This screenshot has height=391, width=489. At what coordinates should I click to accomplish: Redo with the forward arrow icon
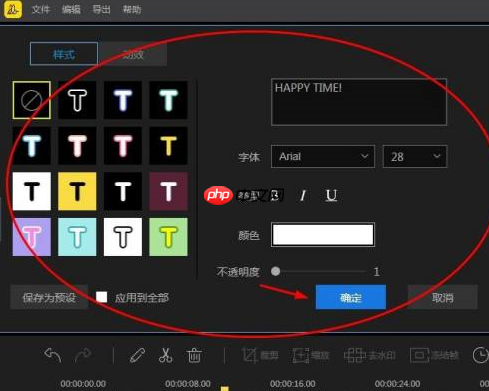(x=83, y=355)
